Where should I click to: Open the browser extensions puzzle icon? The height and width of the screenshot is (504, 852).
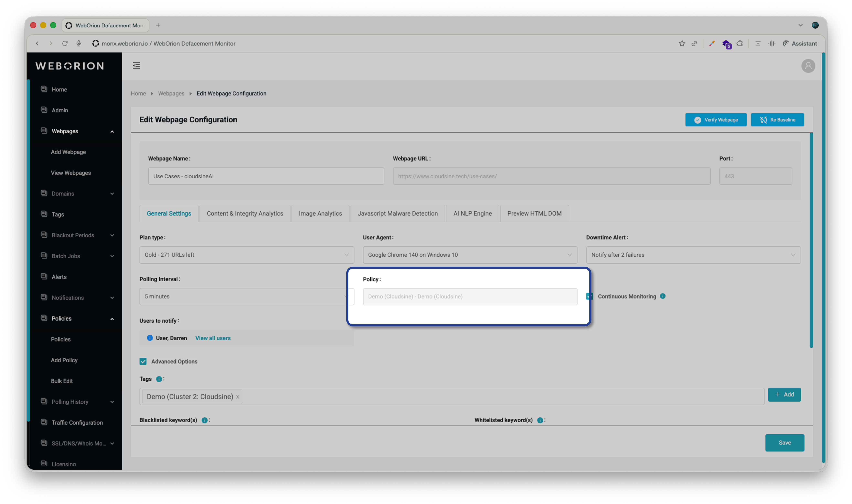point(739,43)
